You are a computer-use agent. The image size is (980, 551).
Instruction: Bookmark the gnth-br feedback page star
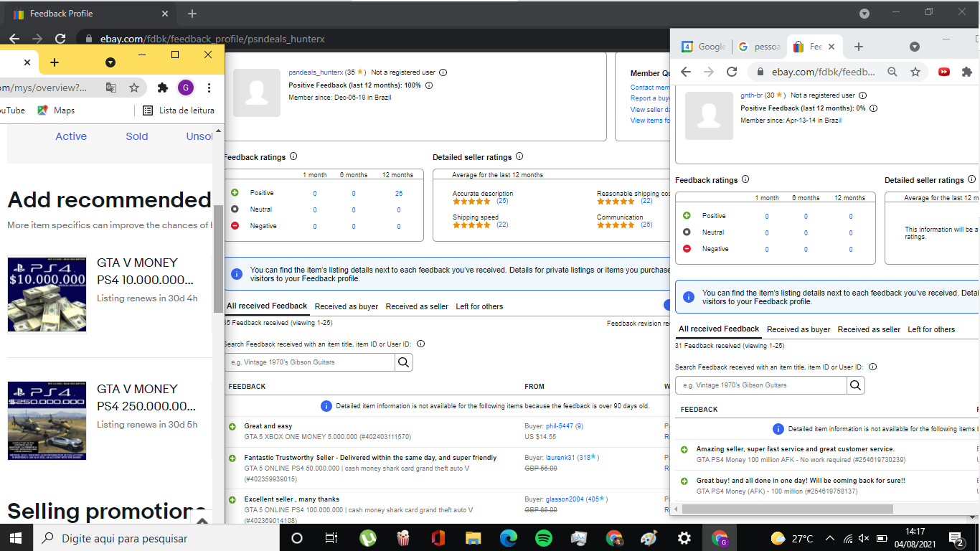coord(915,72)
